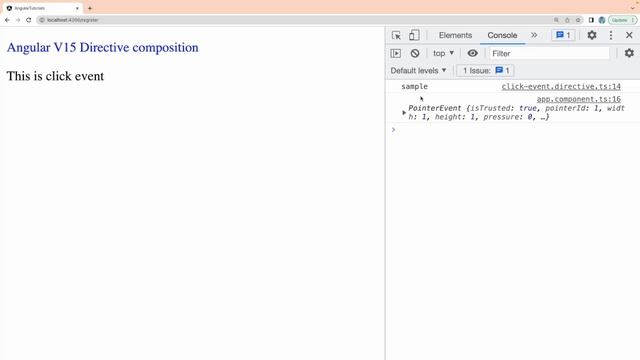
Task: Close the DevTools panel
Action: pos(629,35)
